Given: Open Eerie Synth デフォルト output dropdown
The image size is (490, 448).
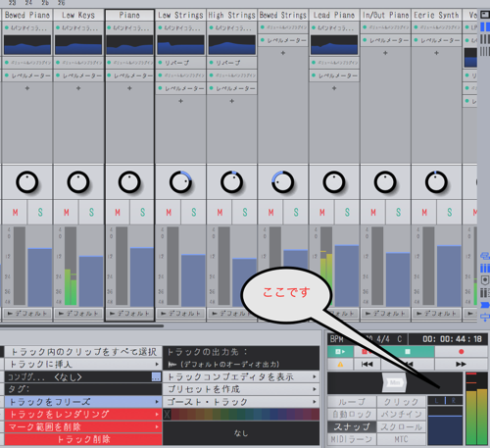Looking at the screenshot, I should pyautogui.click(x=436, y=314).
